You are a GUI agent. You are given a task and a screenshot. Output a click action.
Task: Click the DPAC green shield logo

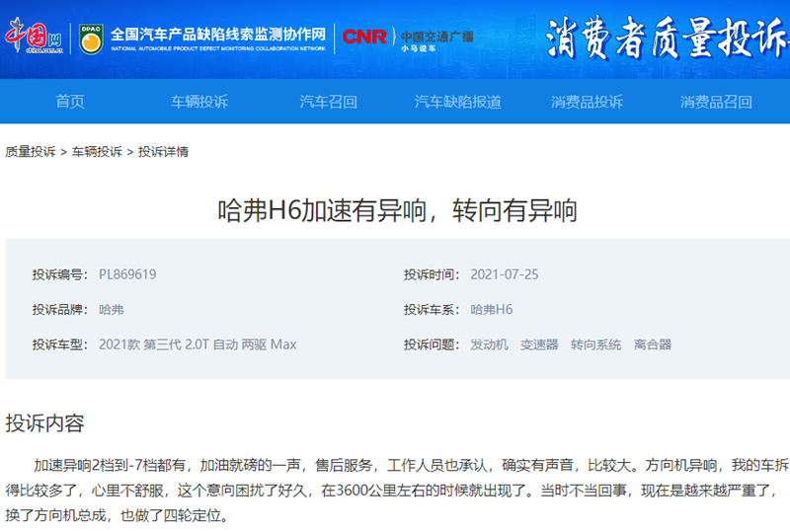tap(91, 38)
